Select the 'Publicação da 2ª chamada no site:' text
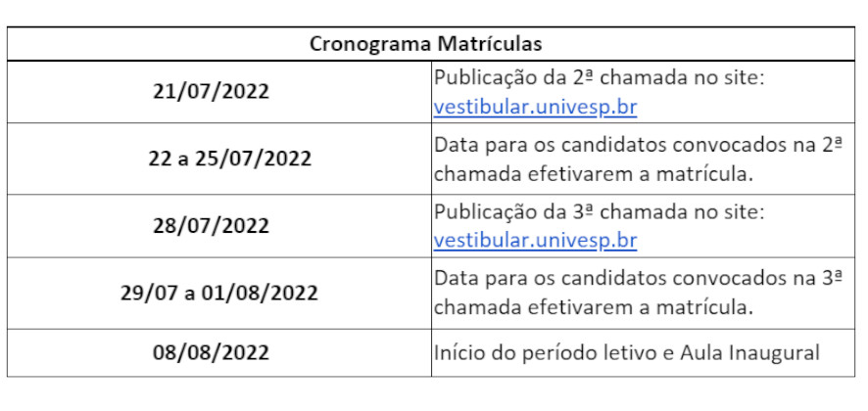The width and height of the screenshot is (868, 411). click(x=600, y=78)
